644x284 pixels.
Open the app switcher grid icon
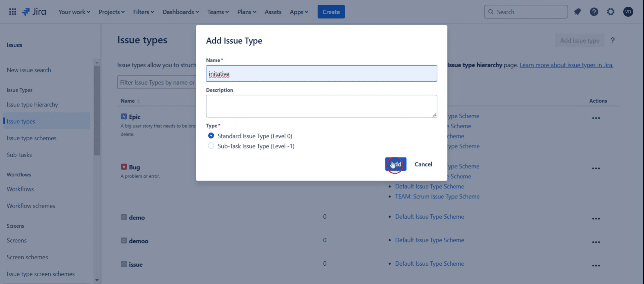(x=12, y=12)
